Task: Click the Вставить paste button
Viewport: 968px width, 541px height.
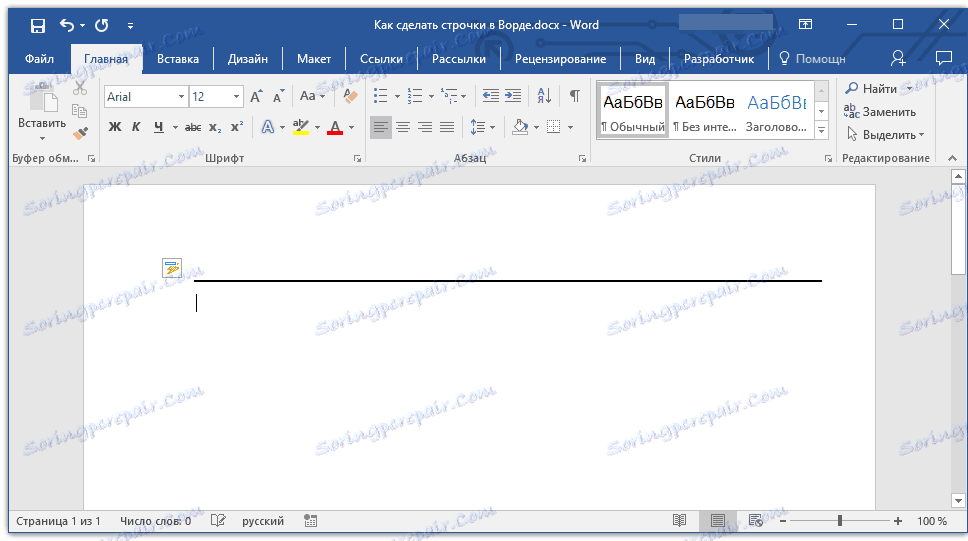Action: pos(42,106)
